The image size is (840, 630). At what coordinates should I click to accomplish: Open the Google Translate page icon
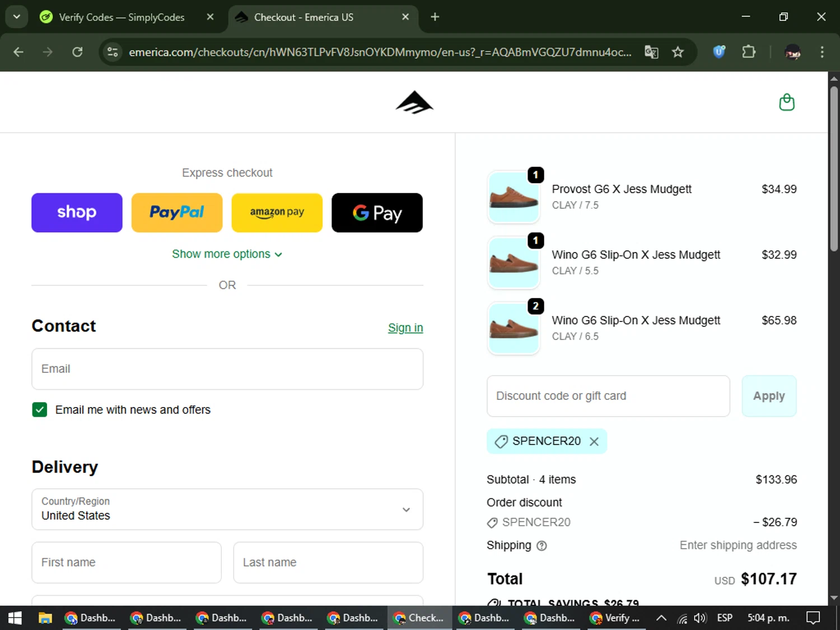pos(651,52)
